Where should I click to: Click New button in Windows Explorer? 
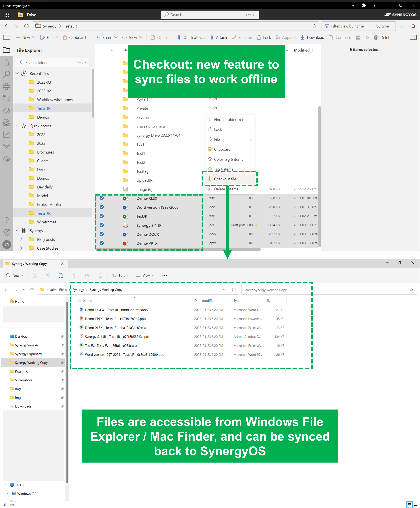tap(15, 275)
